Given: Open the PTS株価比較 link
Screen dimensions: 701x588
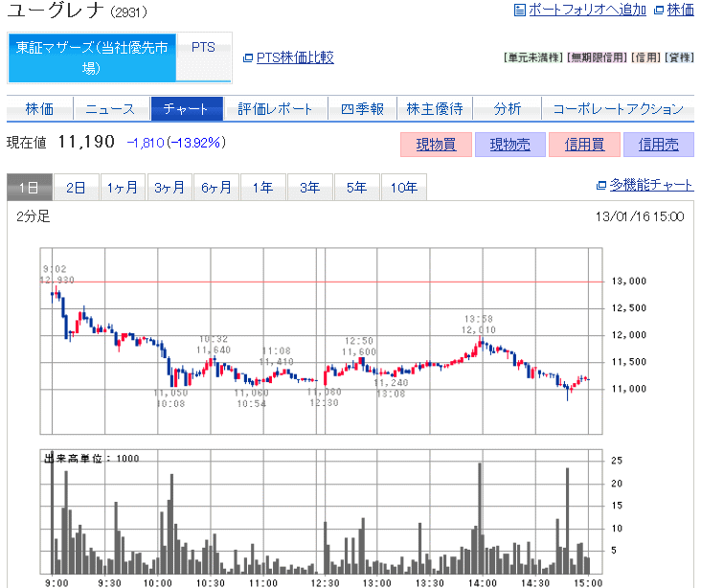Looking at the screenshot, I should 295,57.
